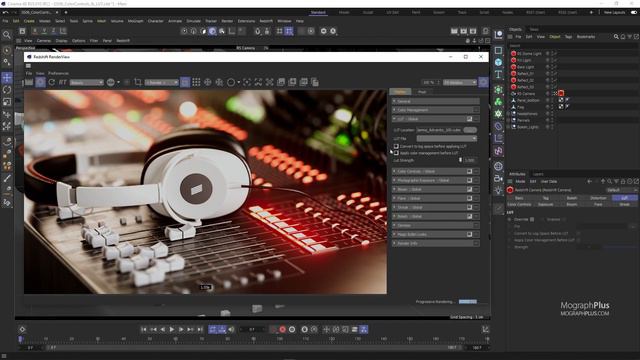Screen dimensions: 640x360
Task: Click the refresh render icon in RenderView
Action: pyautogui.click(x=51, y=82)
